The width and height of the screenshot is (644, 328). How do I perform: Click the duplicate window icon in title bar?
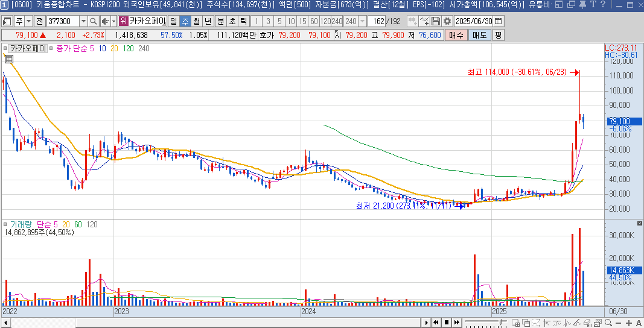coord(570,4)
